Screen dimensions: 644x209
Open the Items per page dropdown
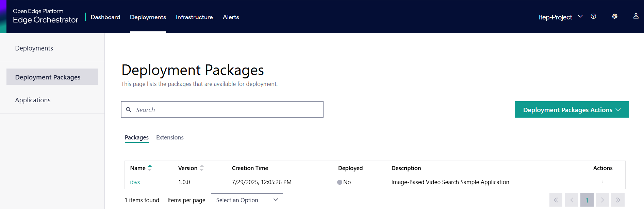point(247,200)
